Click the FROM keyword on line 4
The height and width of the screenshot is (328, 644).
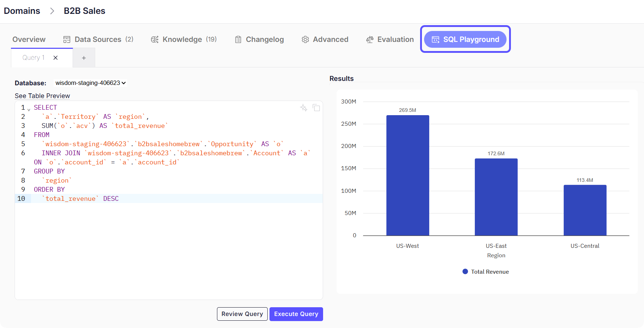tap(42, 135)
